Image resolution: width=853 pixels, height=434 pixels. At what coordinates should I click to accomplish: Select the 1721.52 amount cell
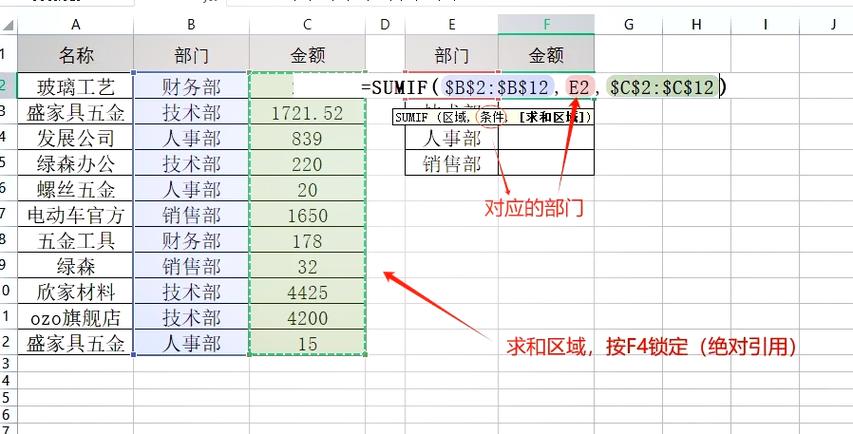point(307,112)
